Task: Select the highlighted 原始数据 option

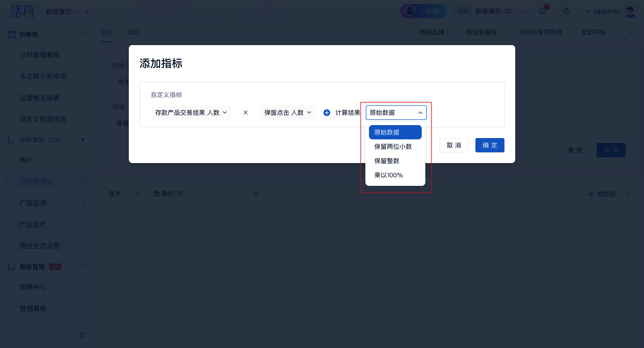Action: (x=395, y=132)
